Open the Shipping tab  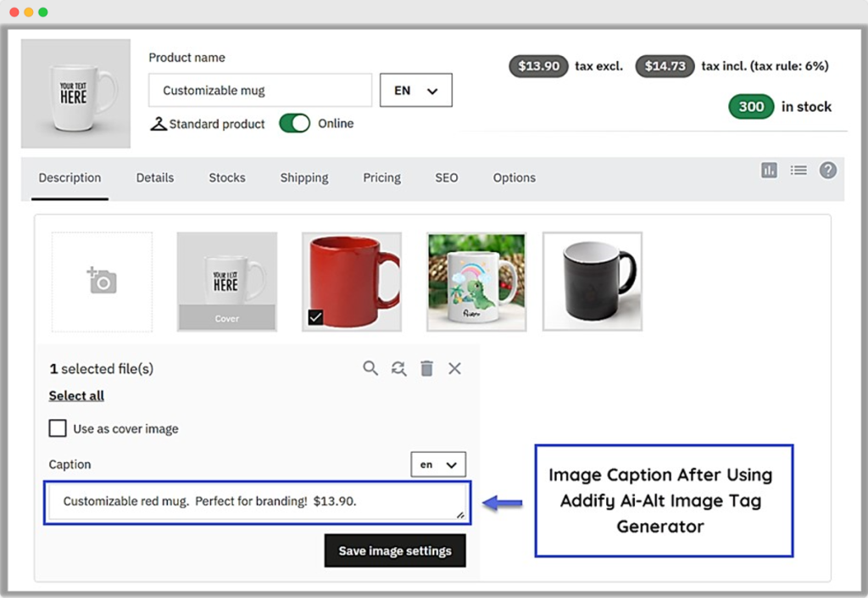[x=304, y=178]
